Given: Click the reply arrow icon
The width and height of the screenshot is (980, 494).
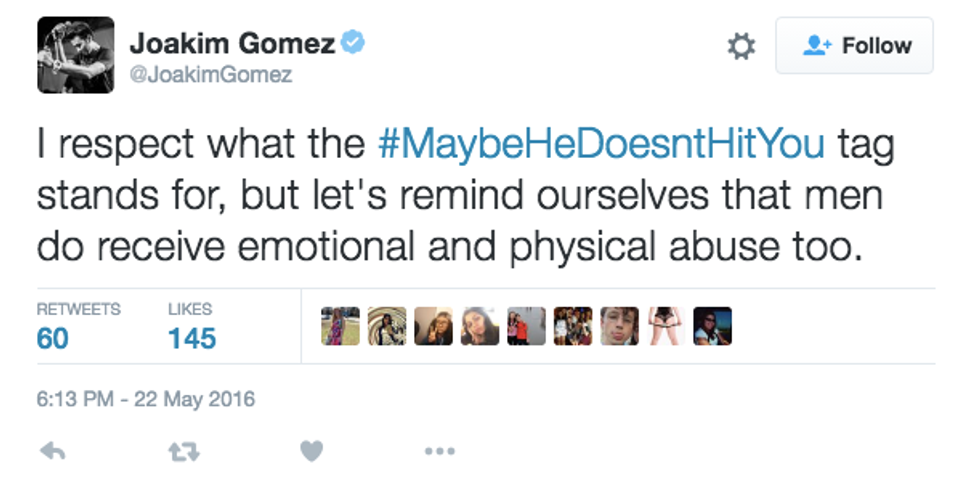Looking at the screenshot, I should [52, 452].
